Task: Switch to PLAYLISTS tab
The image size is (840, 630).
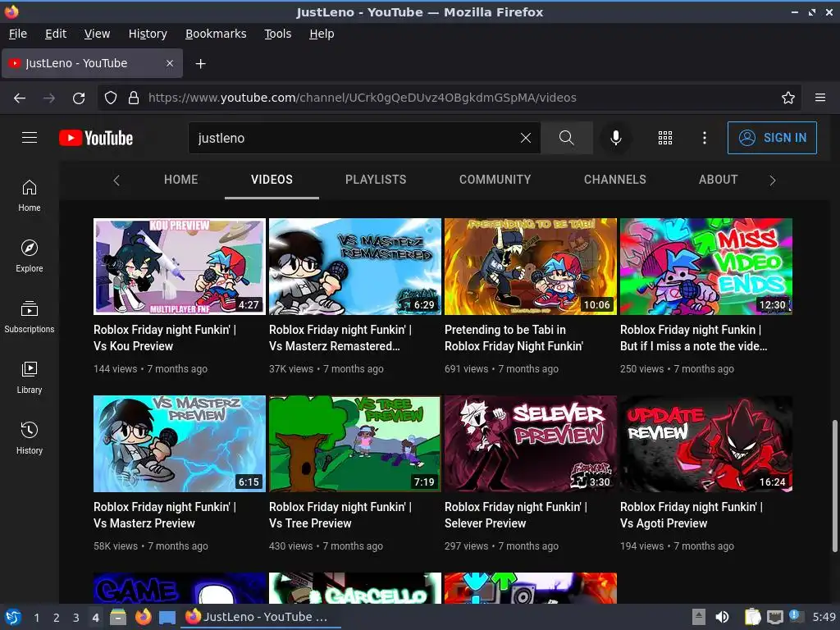Action: click(x=376, y=180)
